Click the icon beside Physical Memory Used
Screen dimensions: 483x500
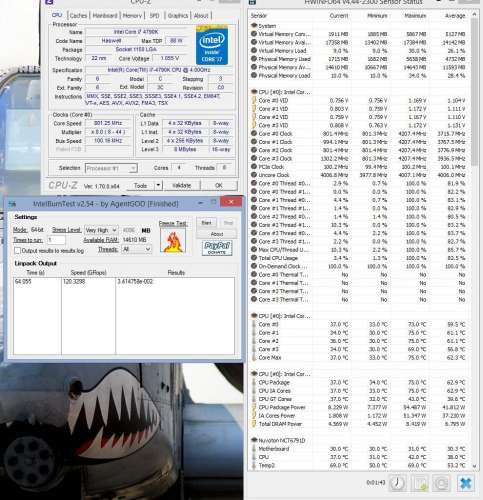click(254, 59)
